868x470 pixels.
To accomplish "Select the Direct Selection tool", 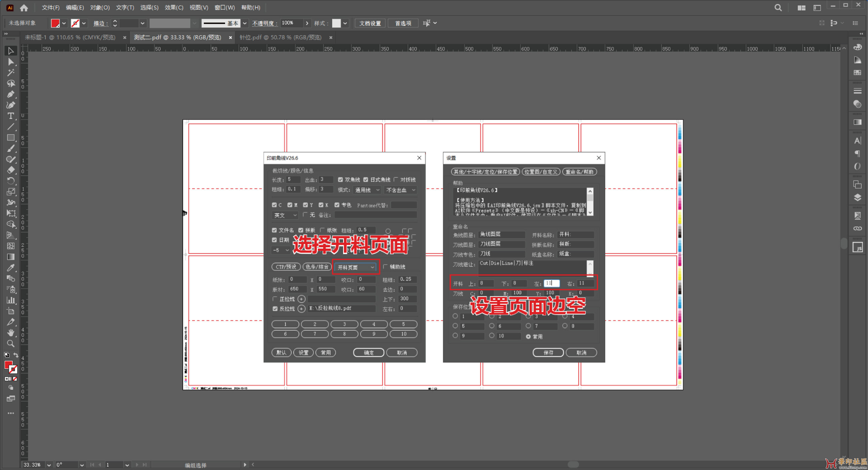I will coord(10,62).
